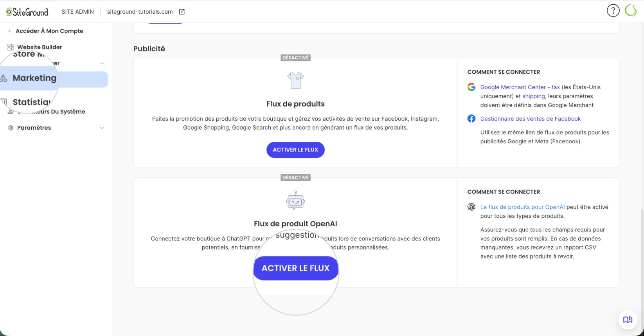The image size is (644, 336).
Task: Open Gestionnaire des ventes de Facebook link
Action: pos(531,119)
